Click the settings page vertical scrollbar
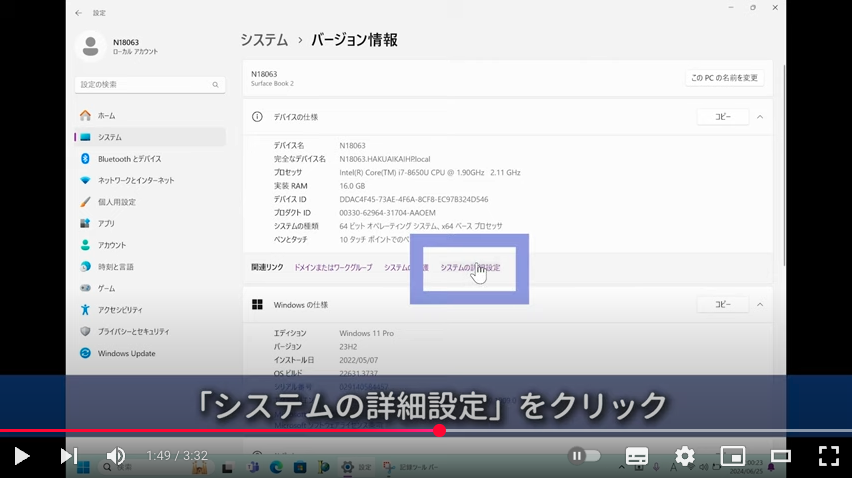The image size is (852, 478). coord(784,166)
